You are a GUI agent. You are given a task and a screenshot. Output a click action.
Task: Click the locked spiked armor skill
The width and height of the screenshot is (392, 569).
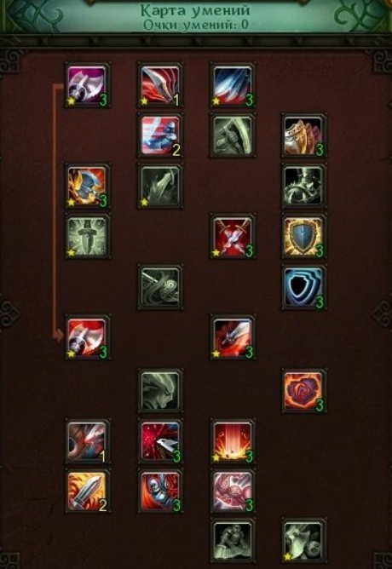(x=304, y=186)
